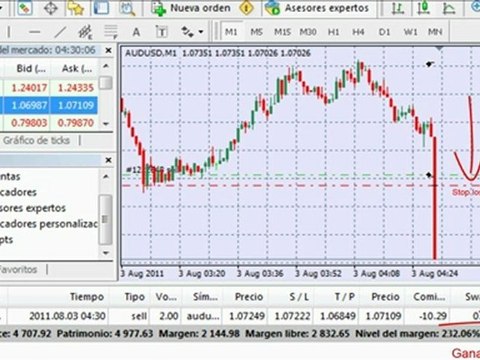
Task: Sort by Bid column header
Action: click(31, 69)
